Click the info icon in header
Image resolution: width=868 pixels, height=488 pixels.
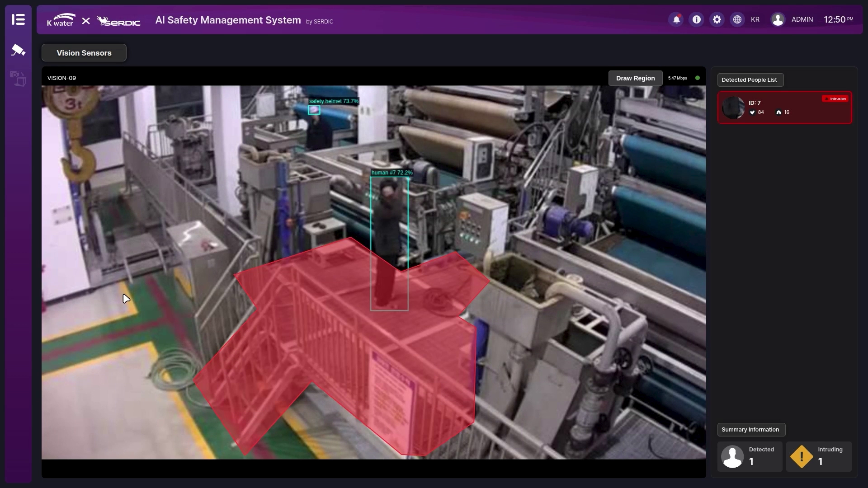(697, 19)
